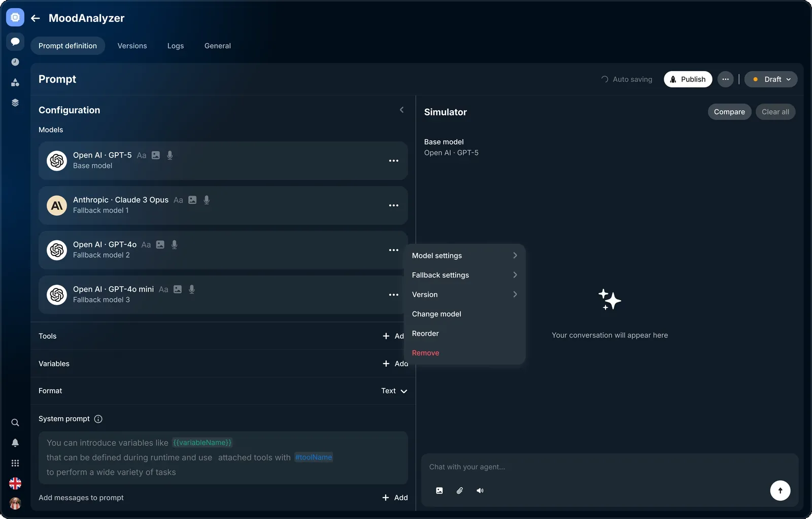Click the microphone icon for Claude 3 Opus
This screenshot has width=812, height=519.
[207, 200]
